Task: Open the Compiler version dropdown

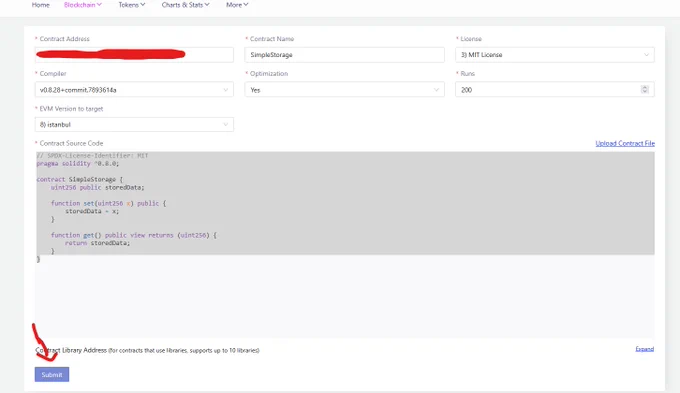Action: coord(134,90)
